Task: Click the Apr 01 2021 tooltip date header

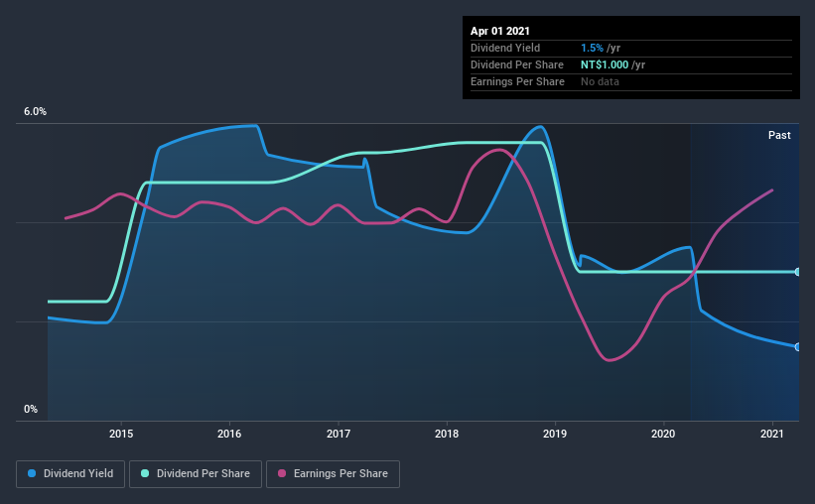Action: coord(500,31)
